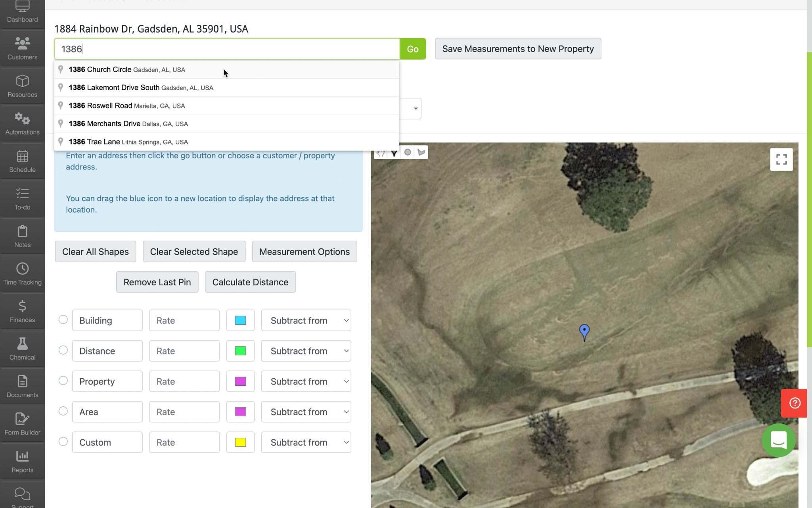Open the map fullscreen view
The height and width of the screenshot is (508, 812).
click(781, 159)
